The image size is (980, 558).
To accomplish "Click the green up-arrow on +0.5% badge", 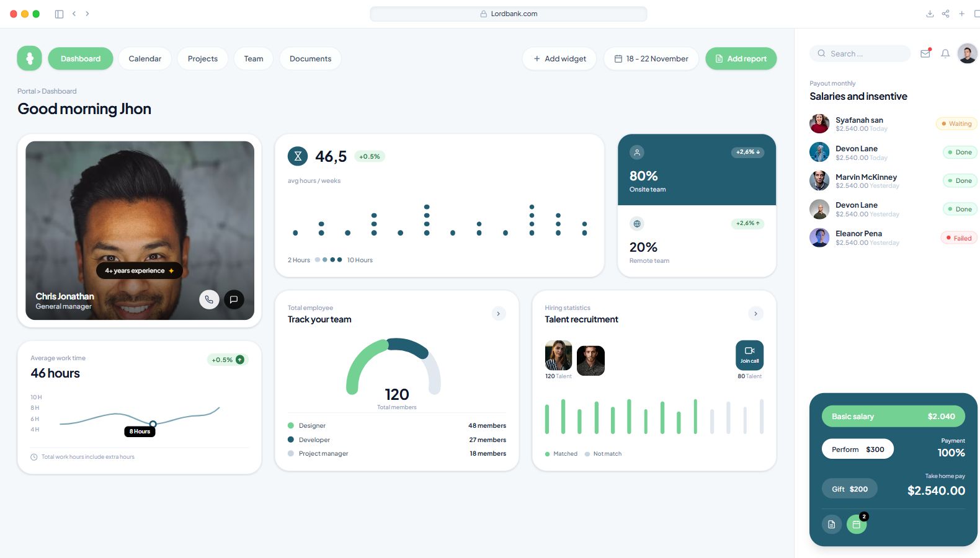I will (x=240, y=360).
